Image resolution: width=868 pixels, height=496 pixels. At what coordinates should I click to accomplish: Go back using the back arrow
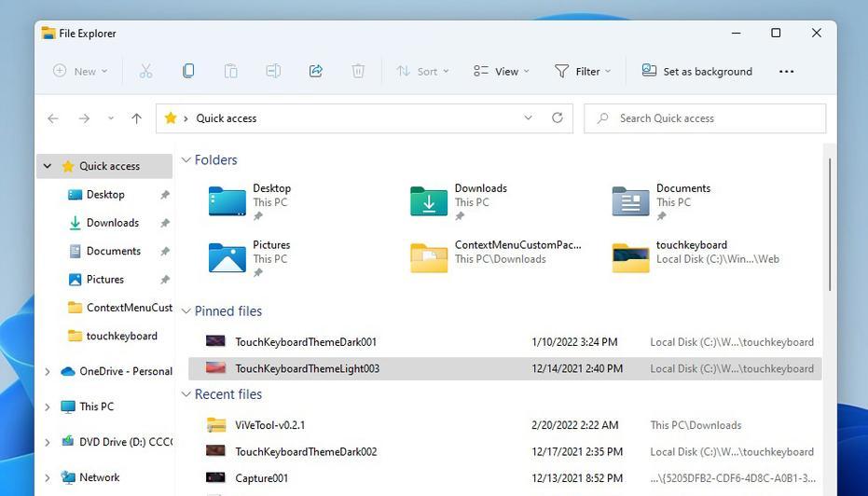(x=53, y=118)
